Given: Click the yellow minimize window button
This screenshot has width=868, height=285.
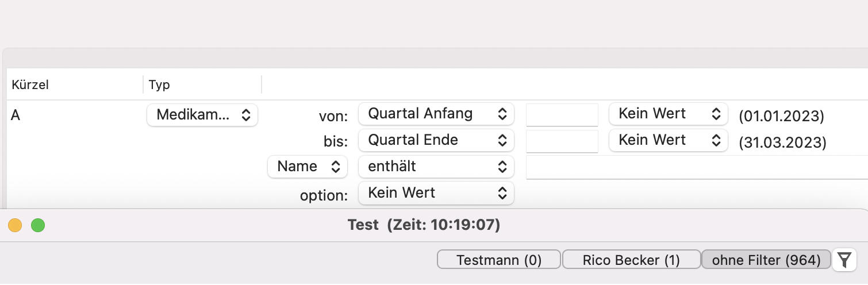Looking at the screenshot, I should click(x=15, y=225).
